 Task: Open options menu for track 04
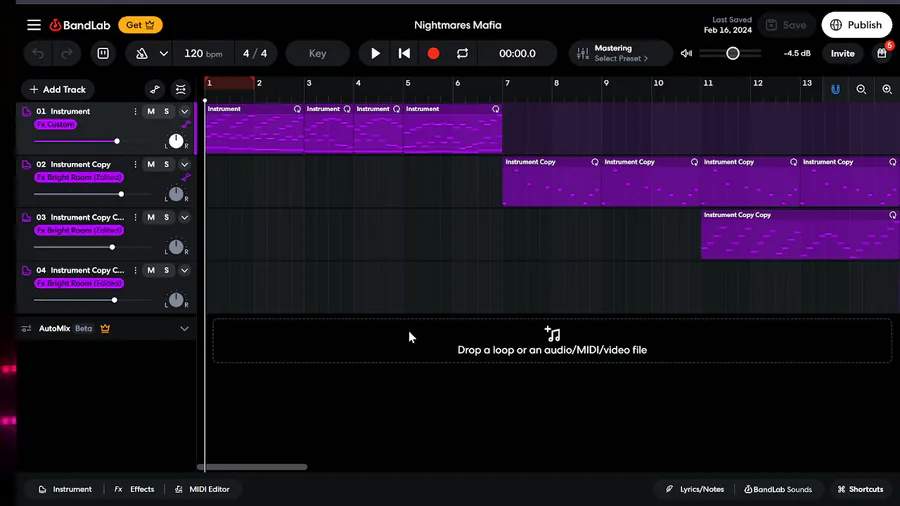(135, 270)
